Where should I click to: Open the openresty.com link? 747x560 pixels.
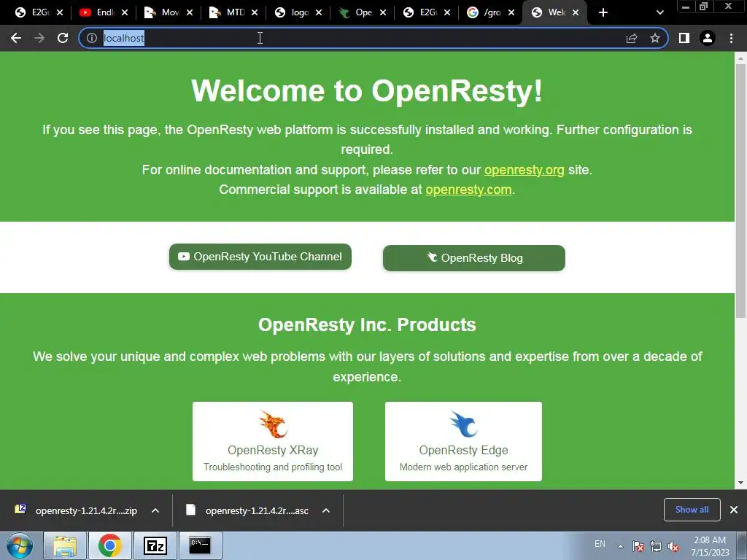point(469,190)
